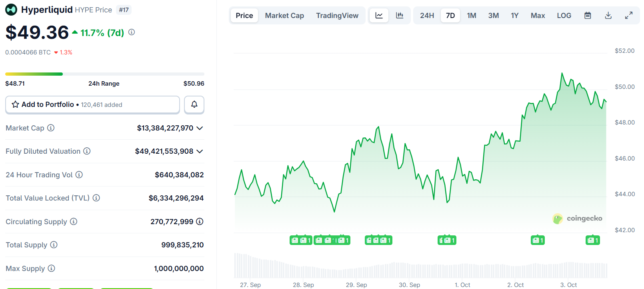Click info icon next to 7d percentage
Image resolution: width=644 pixels, height=289 pixels.
(132, 32)
